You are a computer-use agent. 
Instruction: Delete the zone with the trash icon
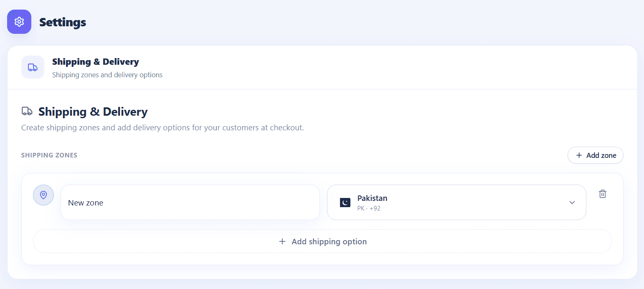(x=602, y=194)
